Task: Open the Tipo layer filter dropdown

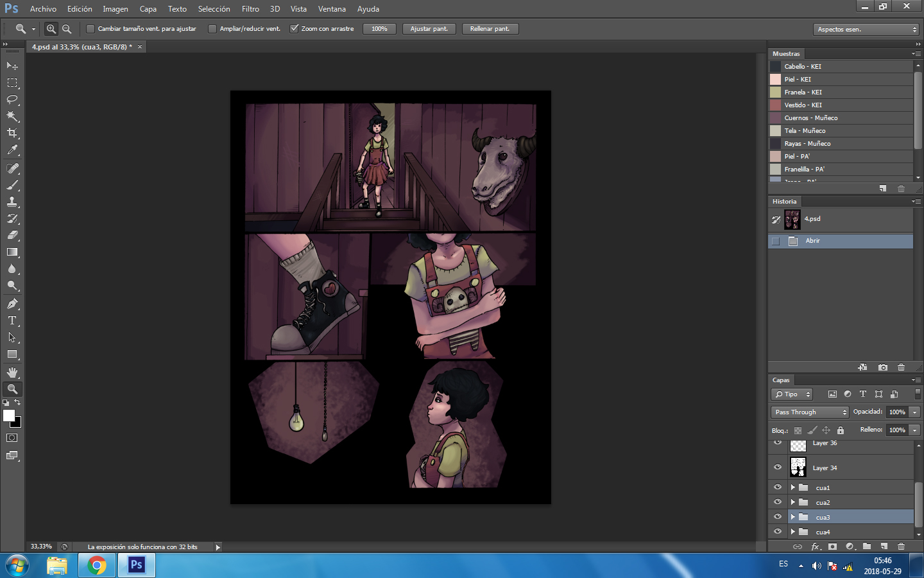Action: pyautogui.click(x=792, y=394)
